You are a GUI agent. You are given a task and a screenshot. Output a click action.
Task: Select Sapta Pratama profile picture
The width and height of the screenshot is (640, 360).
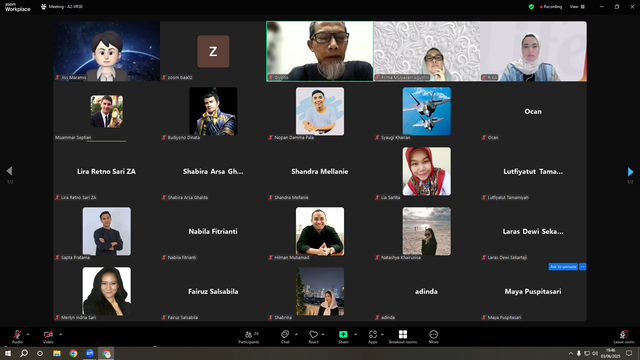click(x=107, y=231)
